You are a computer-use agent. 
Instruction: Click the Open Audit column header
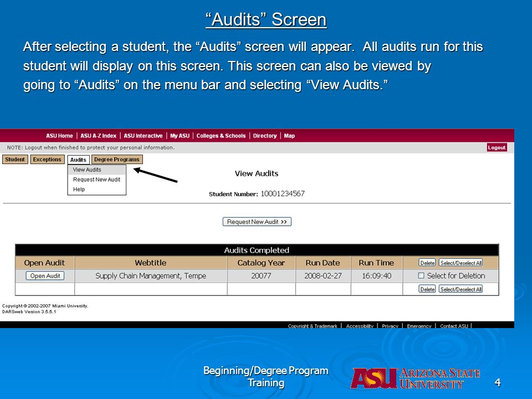click(44, 263)
